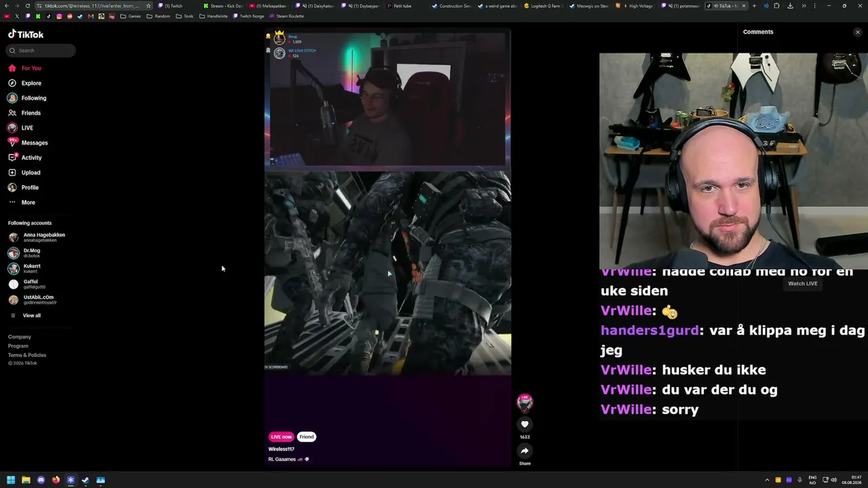Click the live video player

[388, 247]
